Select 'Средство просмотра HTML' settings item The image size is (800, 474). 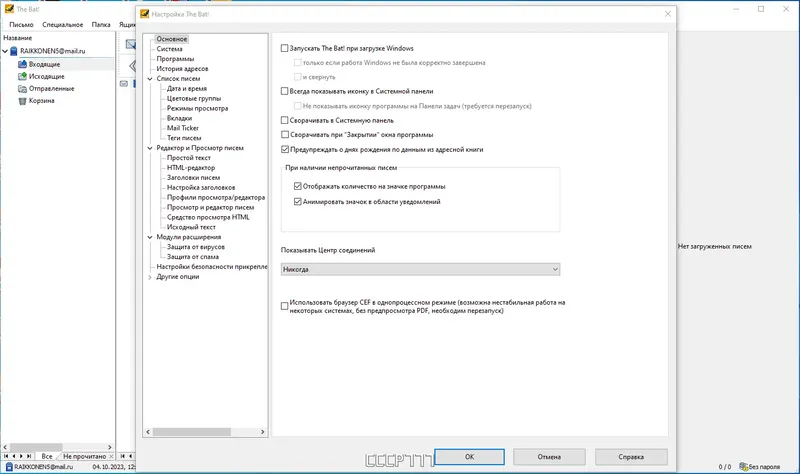tap(208, 217)
